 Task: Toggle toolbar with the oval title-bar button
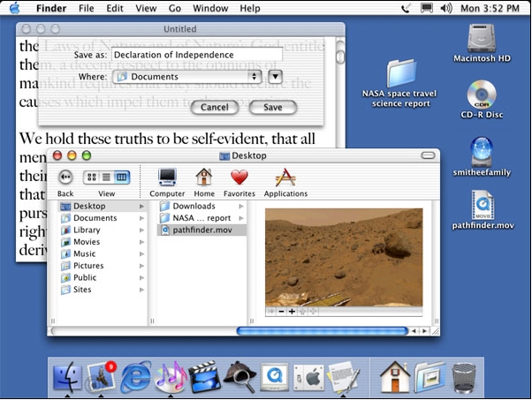tap(428, 155)
